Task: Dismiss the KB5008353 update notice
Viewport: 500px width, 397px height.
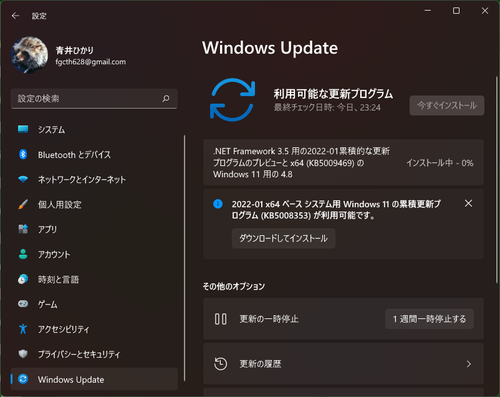Action: 468,203
